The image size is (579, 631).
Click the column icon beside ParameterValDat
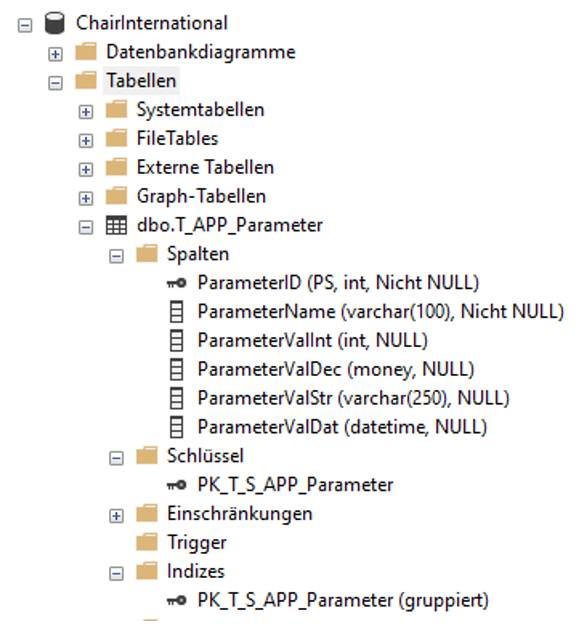[x=176, y=427]
